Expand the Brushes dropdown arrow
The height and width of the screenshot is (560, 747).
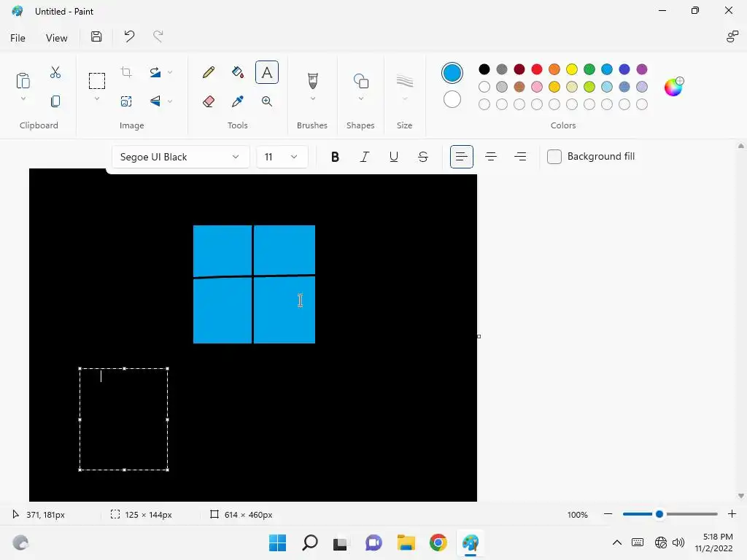pos(312,99)
